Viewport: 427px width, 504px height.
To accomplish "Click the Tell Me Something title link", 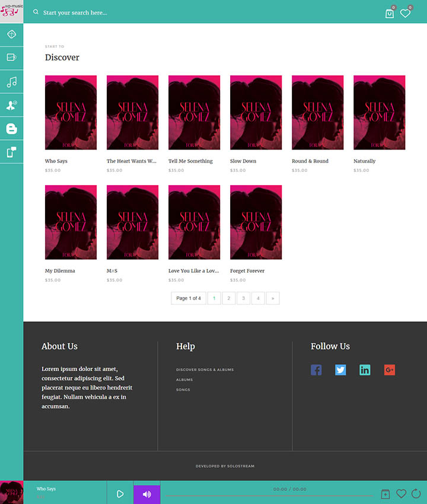I will pyautogui.click(x=191, y=161).
